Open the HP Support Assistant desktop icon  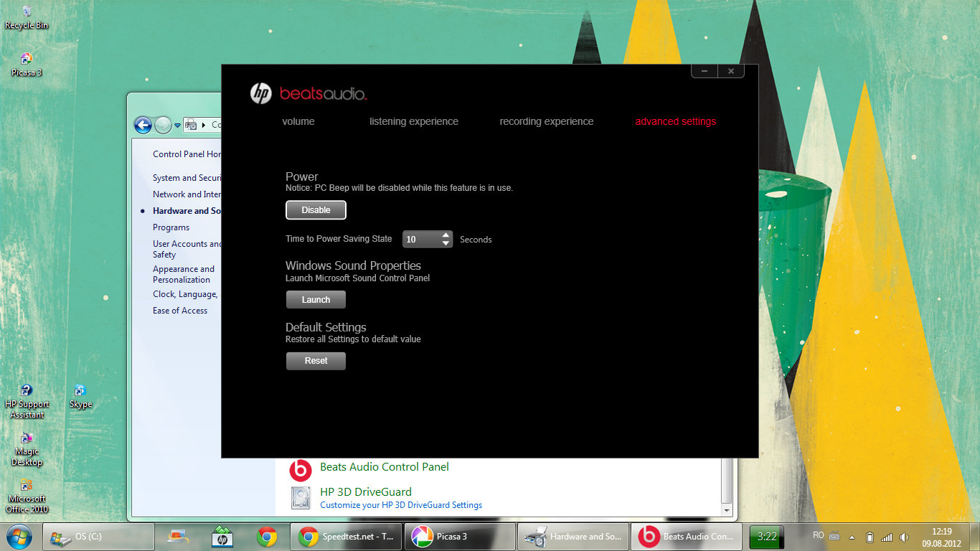(x=27, y=402)
